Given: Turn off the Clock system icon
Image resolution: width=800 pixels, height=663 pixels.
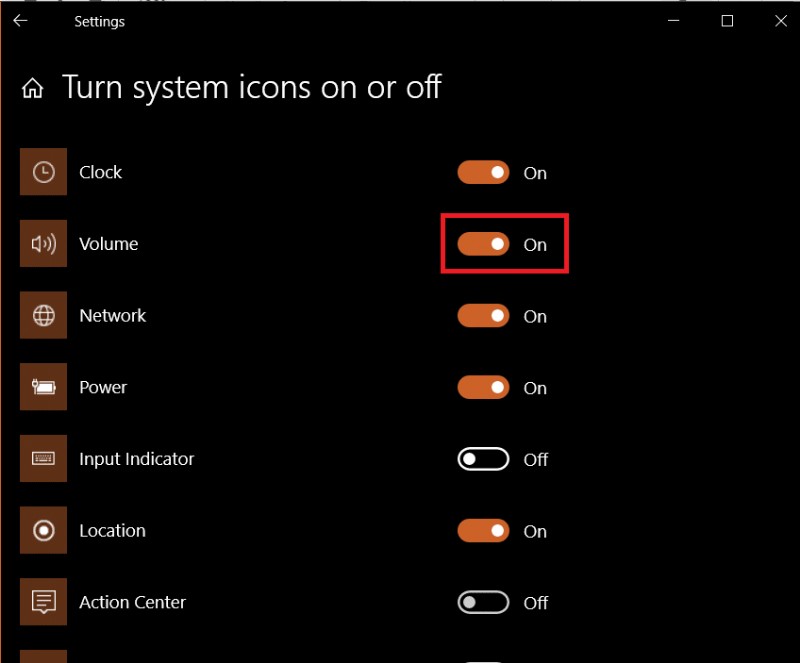Looking at the screenshot, I should (483, 172).
